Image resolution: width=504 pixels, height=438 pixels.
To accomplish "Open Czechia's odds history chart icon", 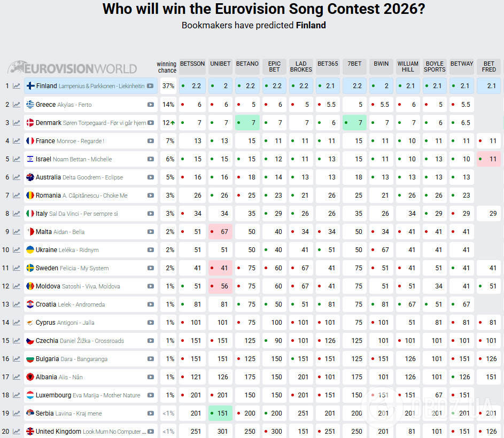I will [17, 341].
